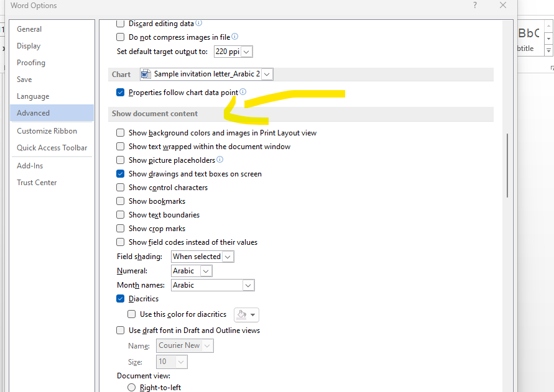The width and height of the screenshot is (554, 392).
Task: Check Show bookmarks option
Action: (x=121, y=201)
